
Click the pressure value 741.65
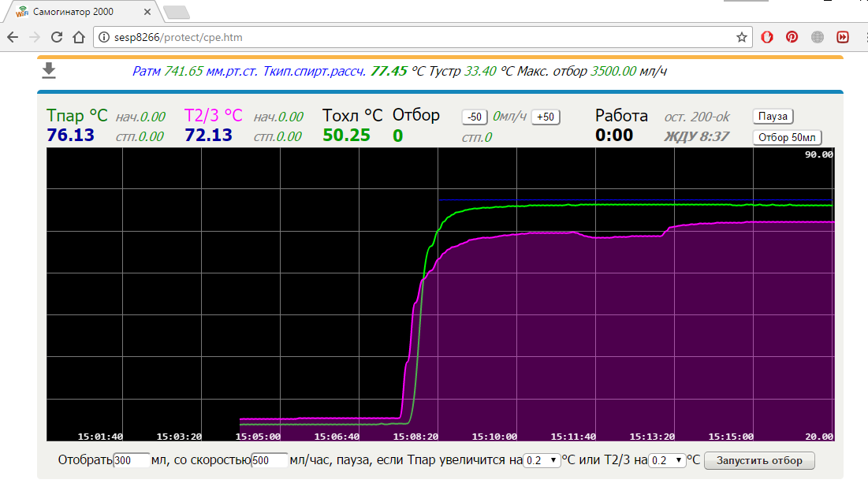183,71
